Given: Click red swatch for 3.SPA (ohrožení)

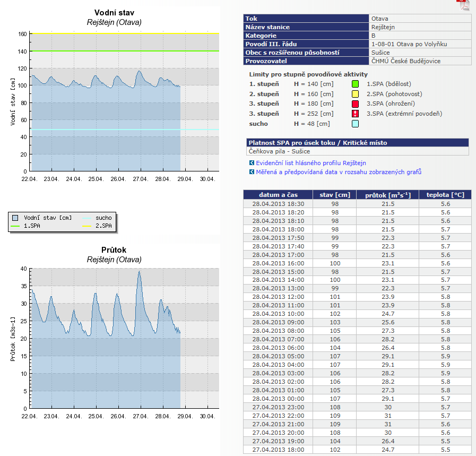Looking at the screenshot, I should tap(356, 104).
